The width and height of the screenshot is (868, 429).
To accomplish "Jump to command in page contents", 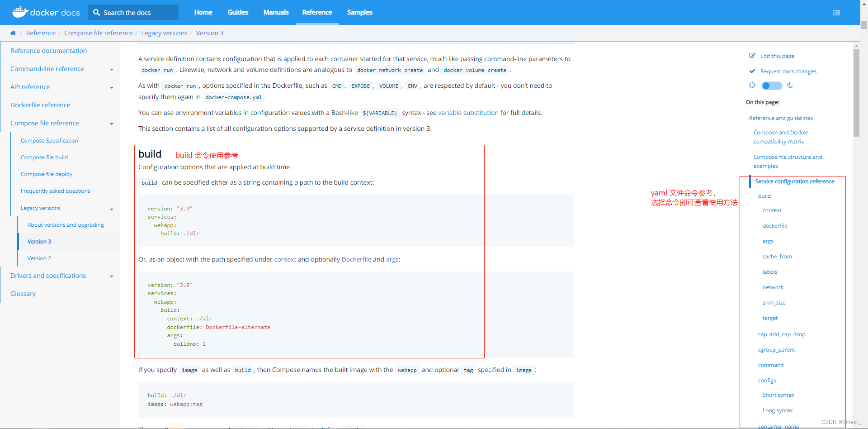I will tap(771, 365).
